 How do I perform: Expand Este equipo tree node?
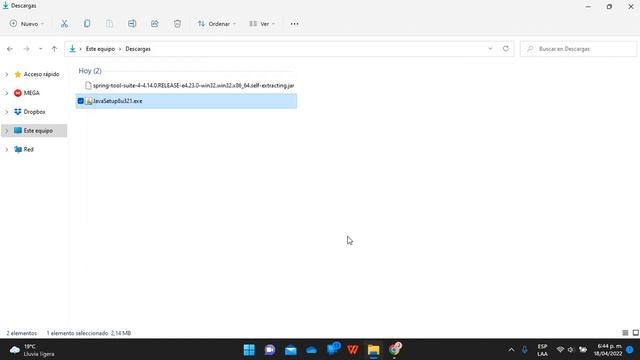(x=7, y=131)
